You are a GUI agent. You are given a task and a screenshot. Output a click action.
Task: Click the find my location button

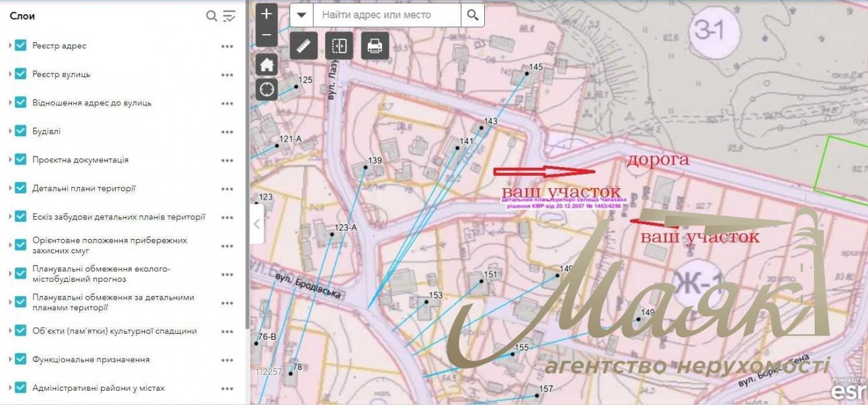[267, 89]
